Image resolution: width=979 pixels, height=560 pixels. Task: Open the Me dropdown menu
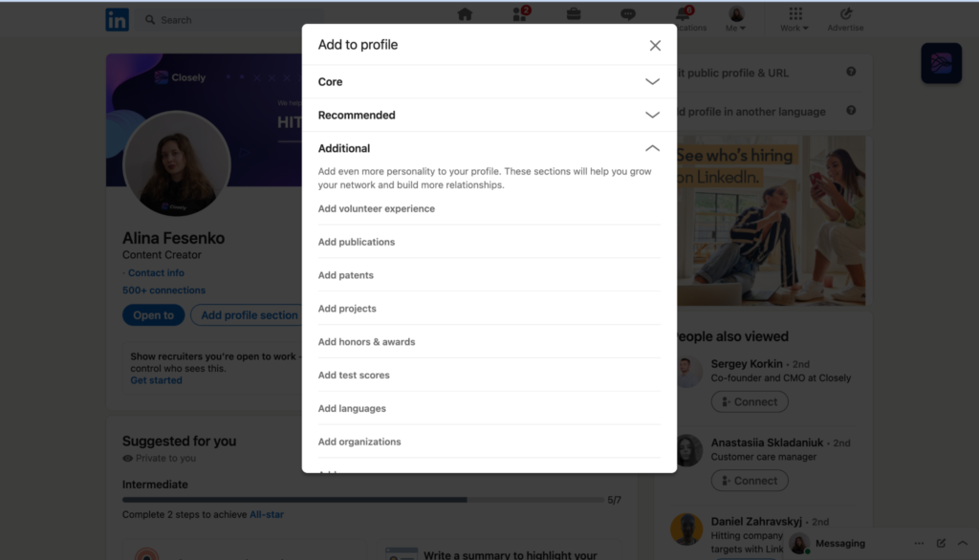point(736,19)
